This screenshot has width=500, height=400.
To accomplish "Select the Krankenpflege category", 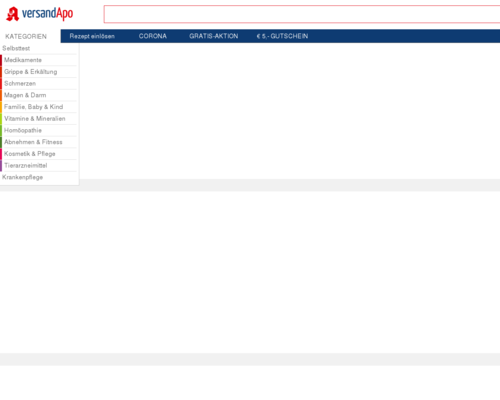I will point(22,177).
